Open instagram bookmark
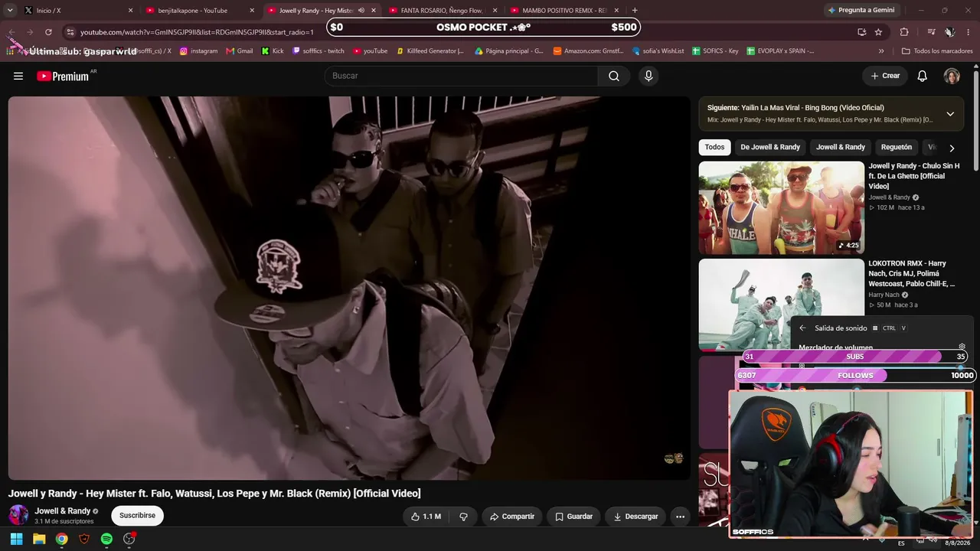Viewport: 980px width, 551px height. pyautogui.click(x=199, y=51)
